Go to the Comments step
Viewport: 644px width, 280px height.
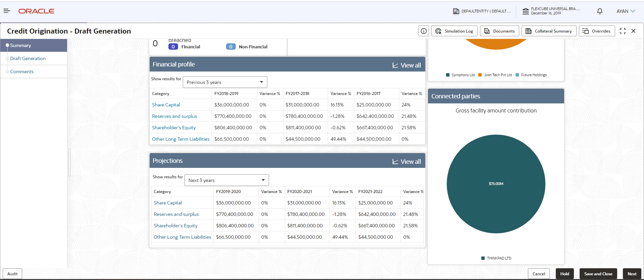tap(22, 72)
